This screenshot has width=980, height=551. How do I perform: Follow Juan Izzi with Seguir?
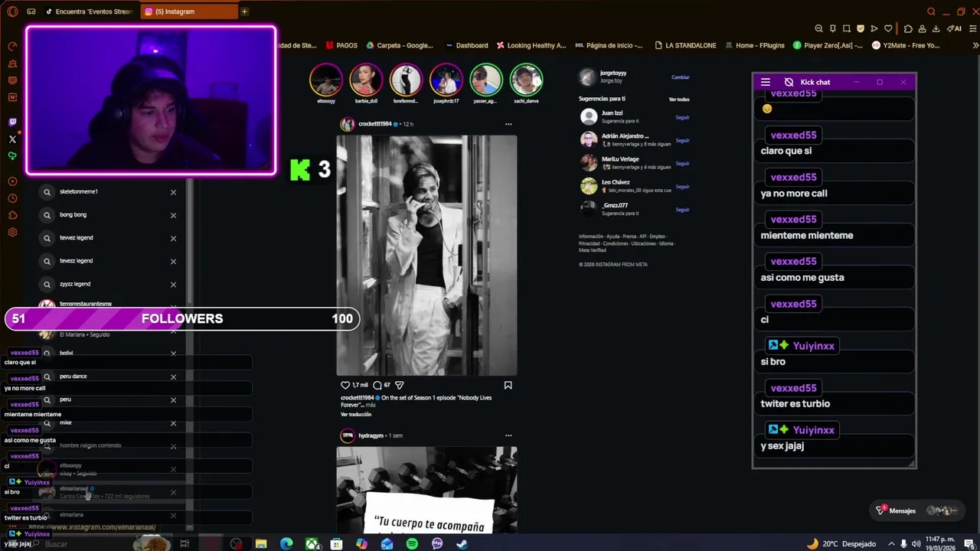[x=682, y=117]
